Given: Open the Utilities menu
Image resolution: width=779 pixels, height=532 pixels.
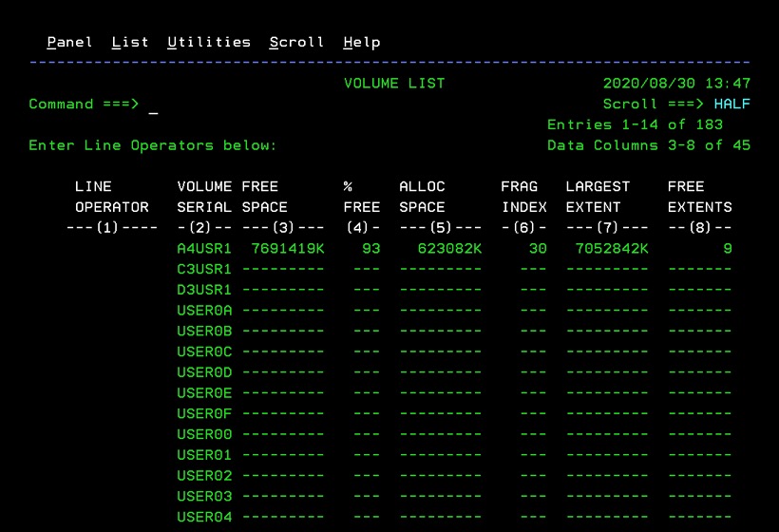Looking at the screenshot, I should pos(209,42).
